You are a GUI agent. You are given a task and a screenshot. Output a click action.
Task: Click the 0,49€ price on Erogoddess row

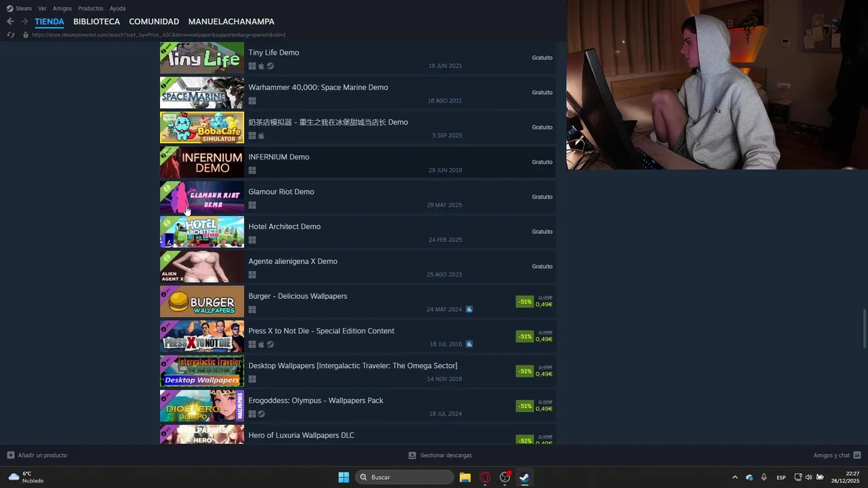(544, 409)
